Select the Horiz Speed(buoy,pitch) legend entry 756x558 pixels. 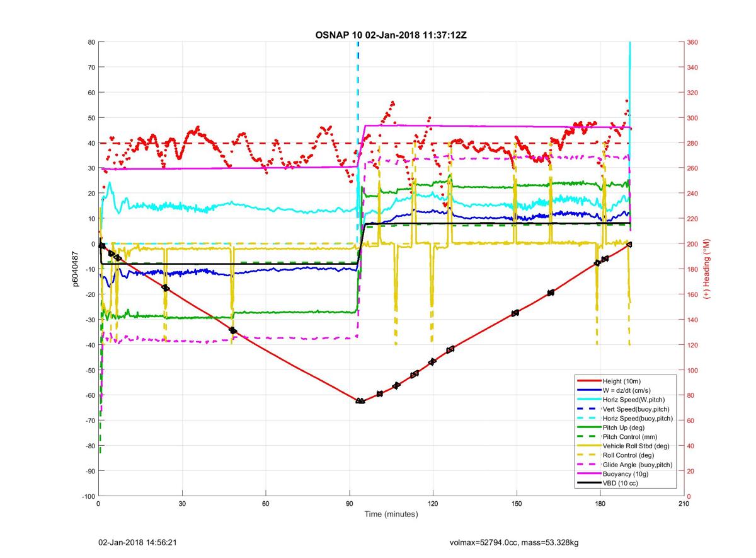(x=624, y=419)
